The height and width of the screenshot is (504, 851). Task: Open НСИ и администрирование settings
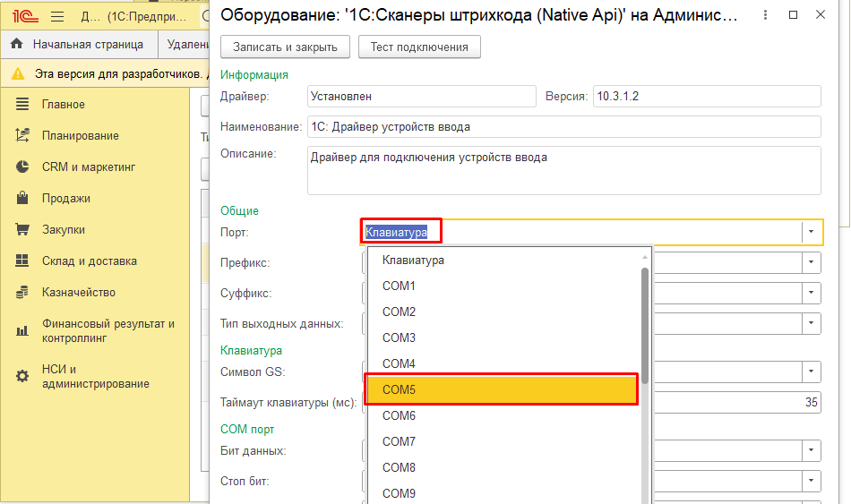pyautogui.click(x=95, y=377)
